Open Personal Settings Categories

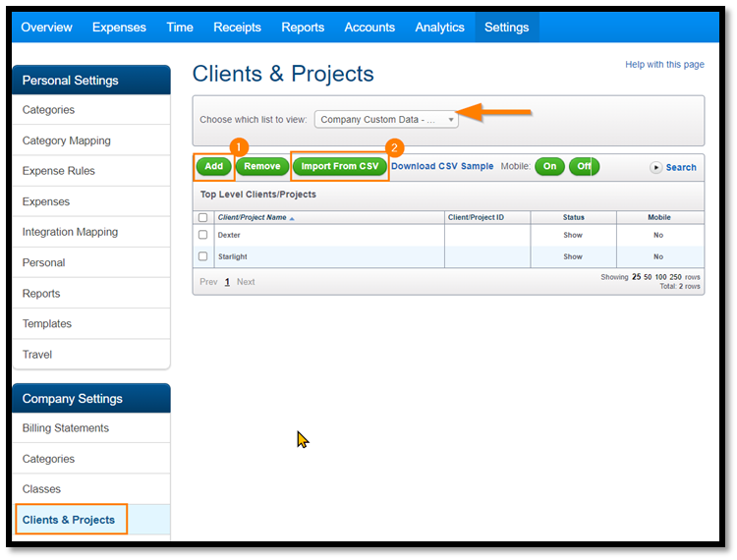[91, 110]
